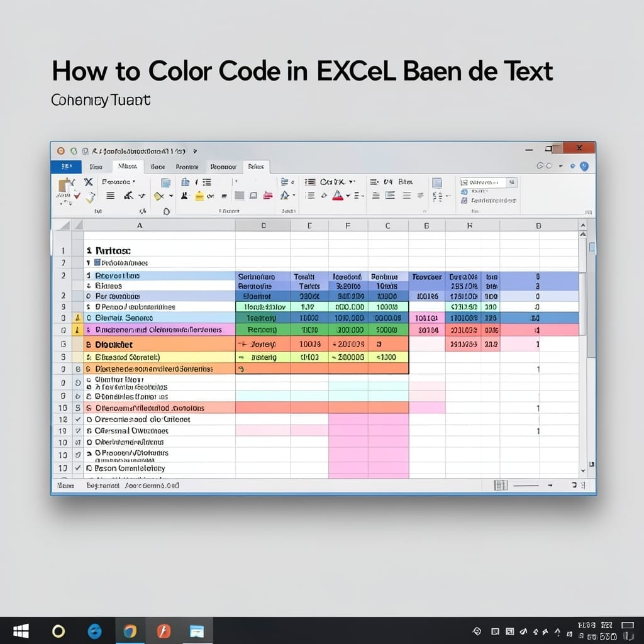The width and height of the screenshot is (644, 644).
Task: Click the center align icon in alignment group
Action: point(390,196)
